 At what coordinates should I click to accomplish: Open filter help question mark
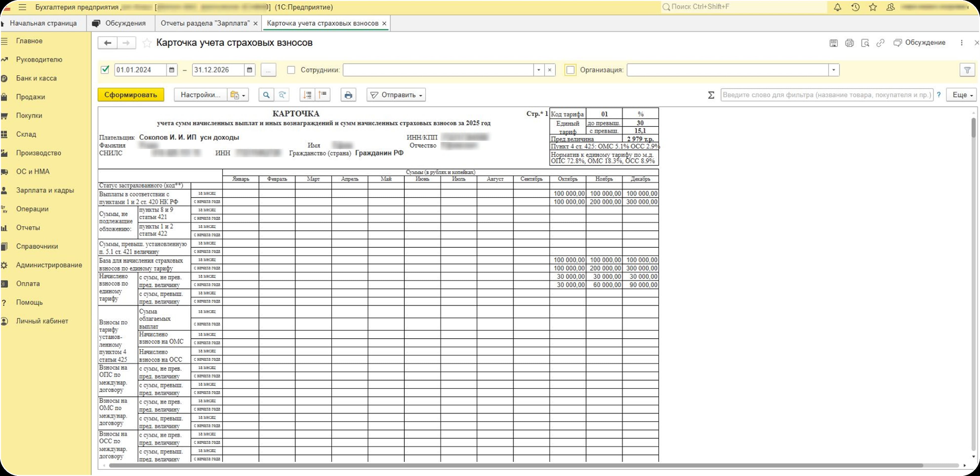coord(939,95)
